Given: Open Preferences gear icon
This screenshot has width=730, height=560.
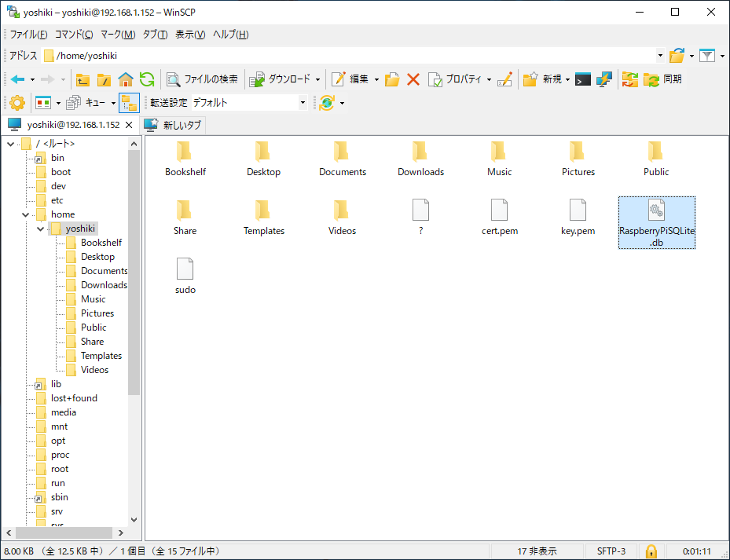Looking at the screenshot, I should coord(17,103).
